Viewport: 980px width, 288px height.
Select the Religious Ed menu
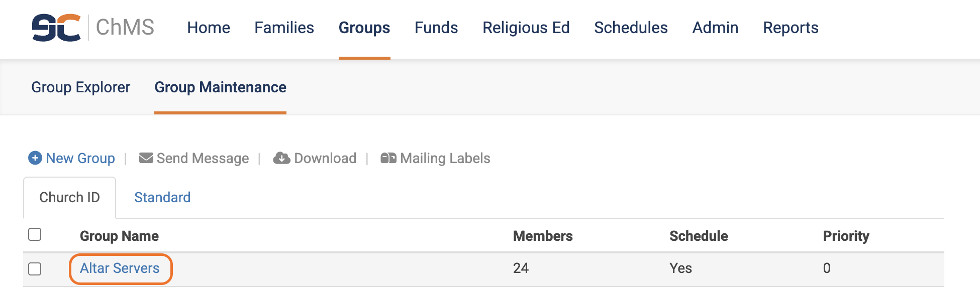tap(526, 28)
